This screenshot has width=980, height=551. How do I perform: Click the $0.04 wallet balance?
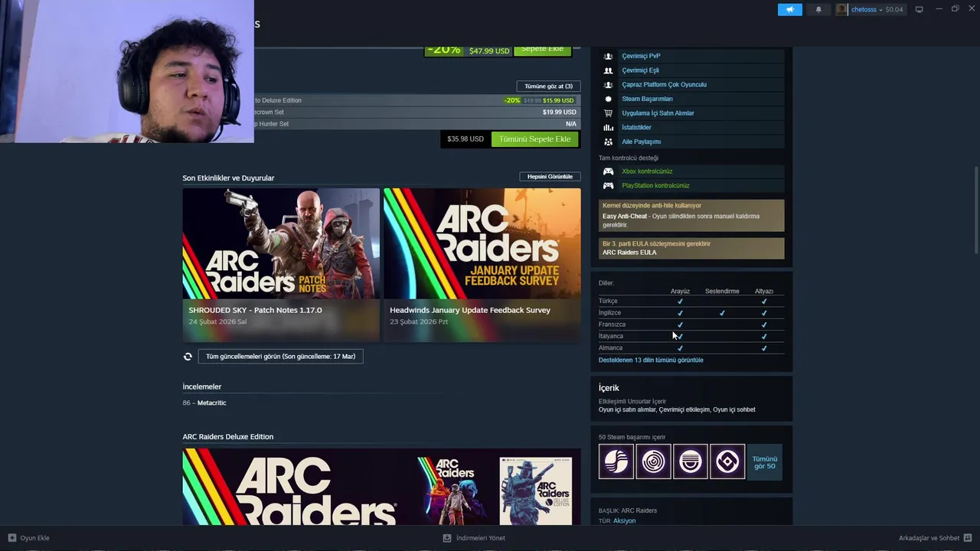tap(894, 9)
